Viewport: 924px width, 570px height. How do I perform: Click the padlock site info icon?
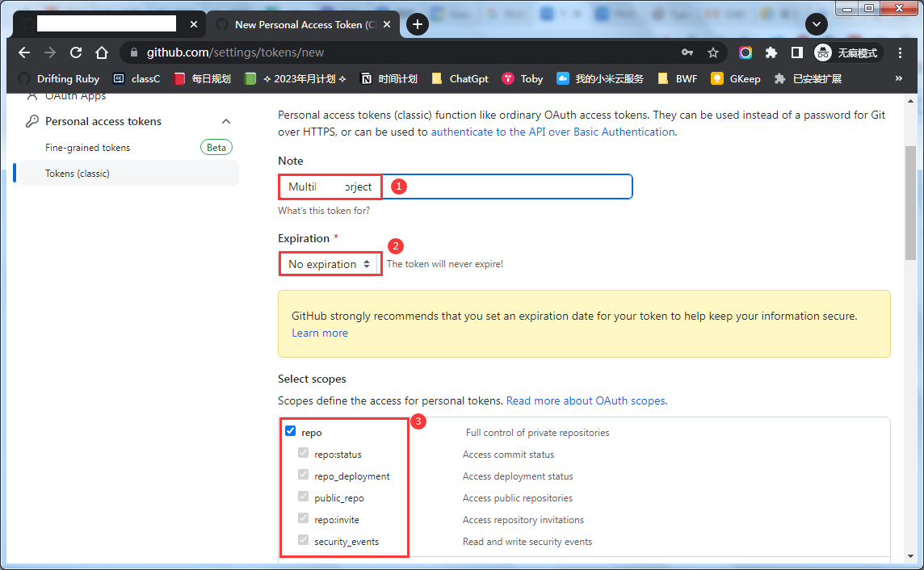click(134, 52)
